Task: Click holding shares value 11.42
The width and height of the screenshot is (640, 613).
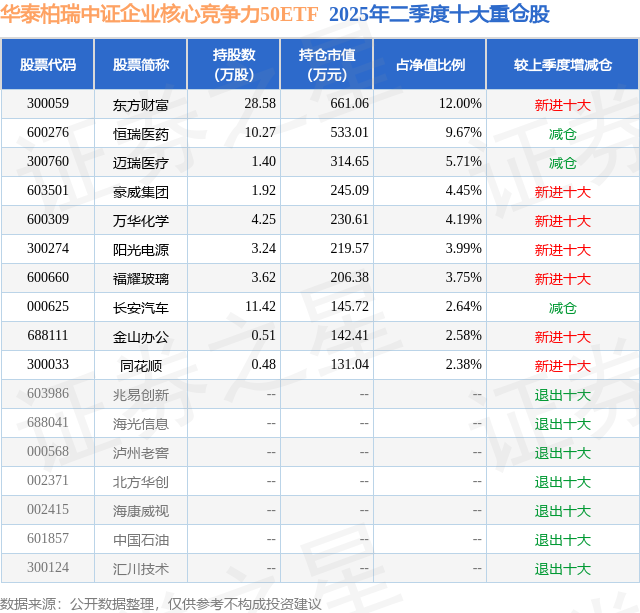Action: pyautogui.click(x=260, y=306)
